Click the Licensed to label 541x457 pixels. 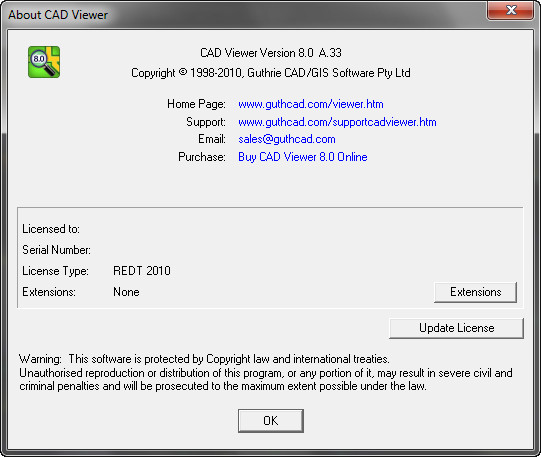coord(51,229)
